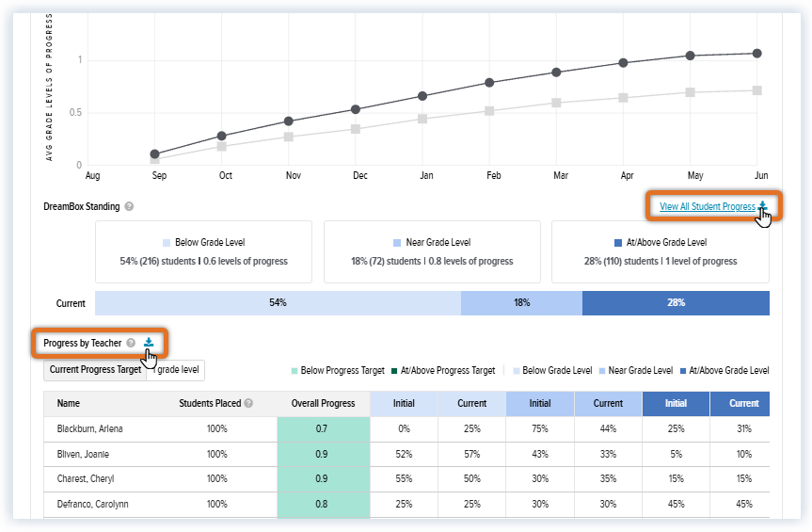Click the 18% segment of Current bar

point(521,303)
